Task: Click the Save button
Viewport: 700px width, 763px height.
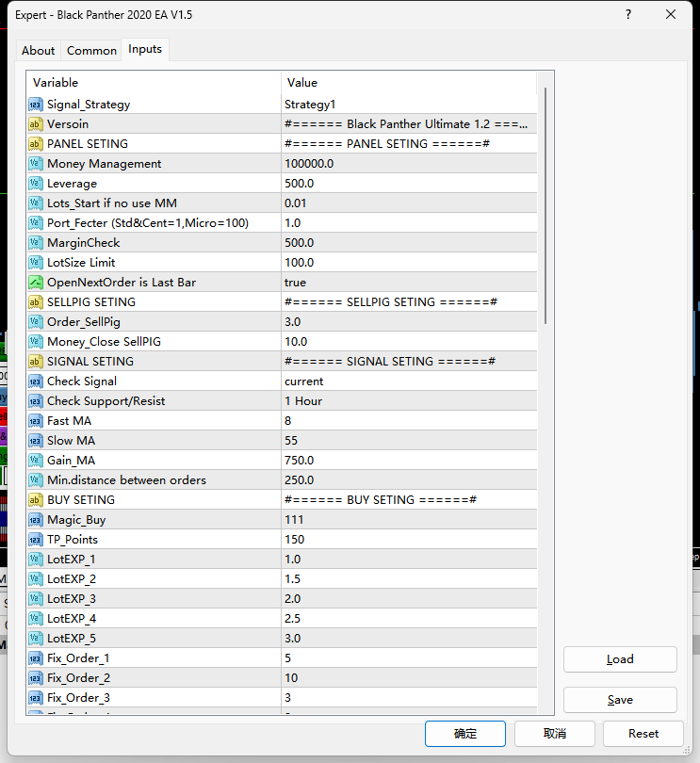Action: (620, 700)
